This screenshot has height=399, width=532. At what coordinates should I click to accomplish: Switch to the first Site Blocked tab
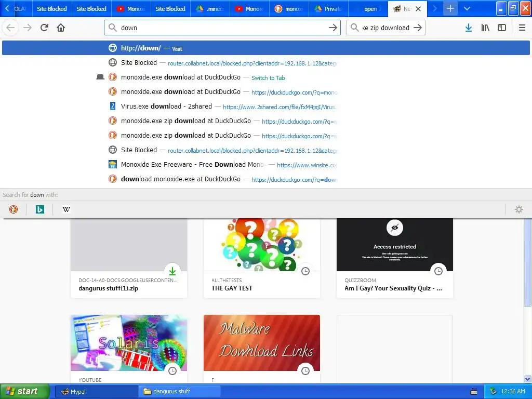click(52, 9)
